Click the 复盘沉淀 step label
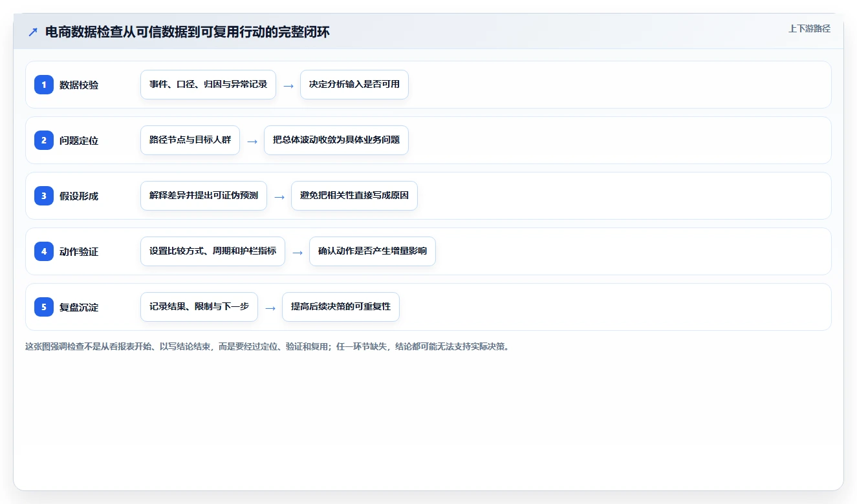 79,307
